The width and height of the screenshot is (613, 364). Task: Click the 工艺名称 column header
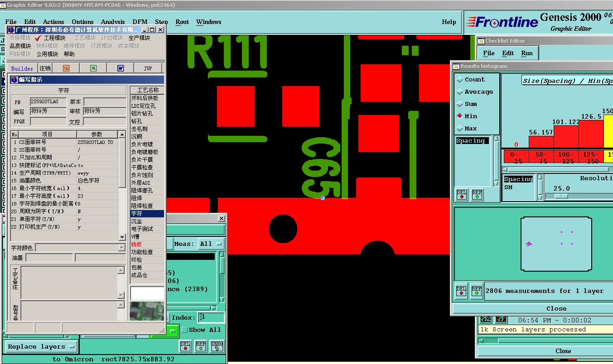[x=147, y=90]
